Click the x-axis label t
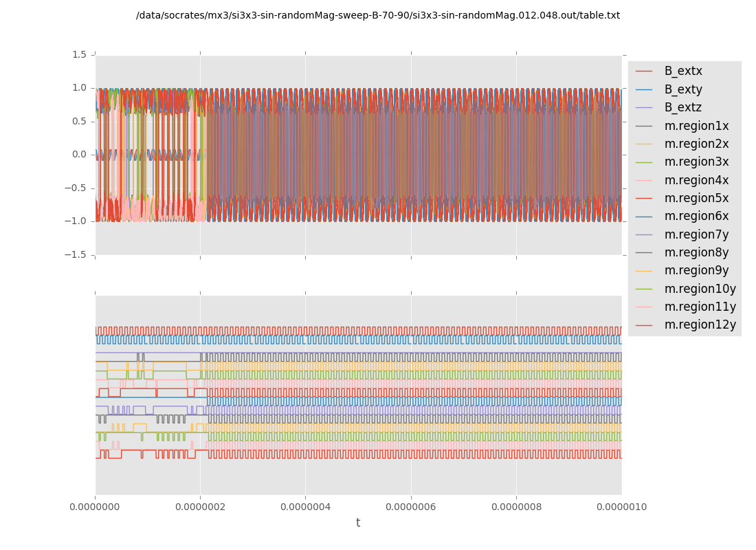The height and width of the screenshot is (550, 756). (358, 523)
